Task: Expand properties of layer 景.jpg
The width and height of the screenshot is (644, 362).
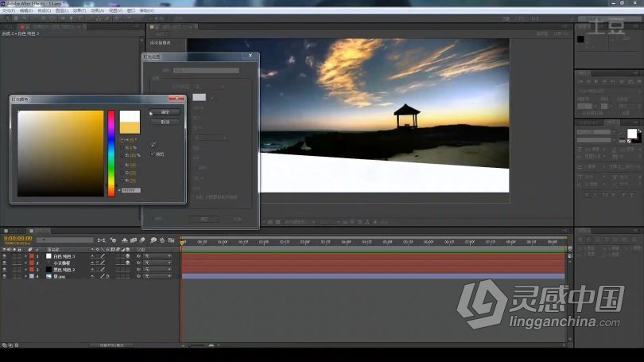Action: (25, 276)
